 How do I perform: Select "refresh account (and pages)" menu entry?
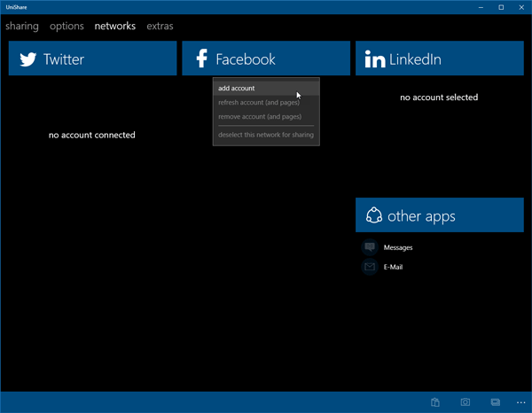tap(259, 103)
